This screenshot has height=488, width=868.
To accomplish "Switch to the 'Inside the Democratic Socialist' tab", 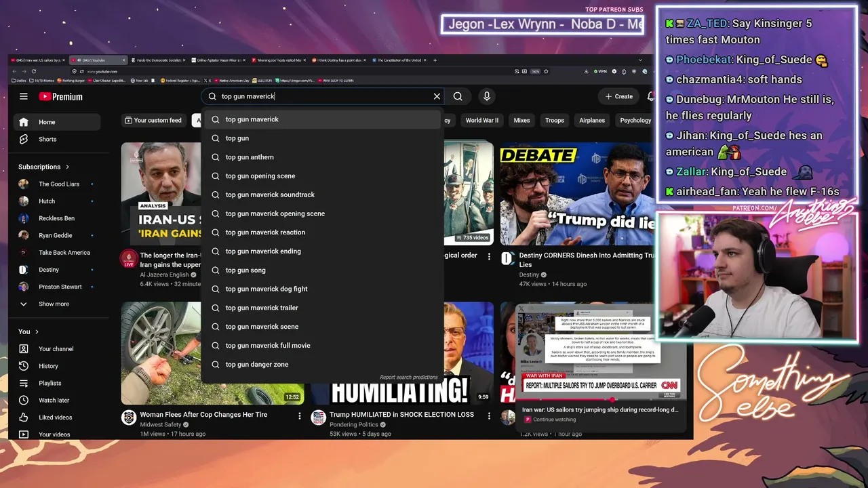I will (158, 60).
